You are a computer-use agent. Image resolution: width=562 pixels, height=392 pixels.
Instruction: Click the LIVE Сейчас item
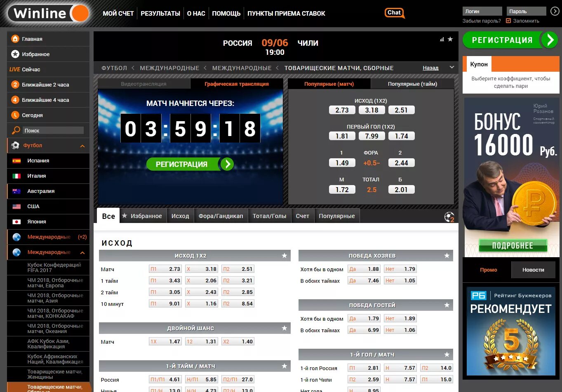(48, 69)
